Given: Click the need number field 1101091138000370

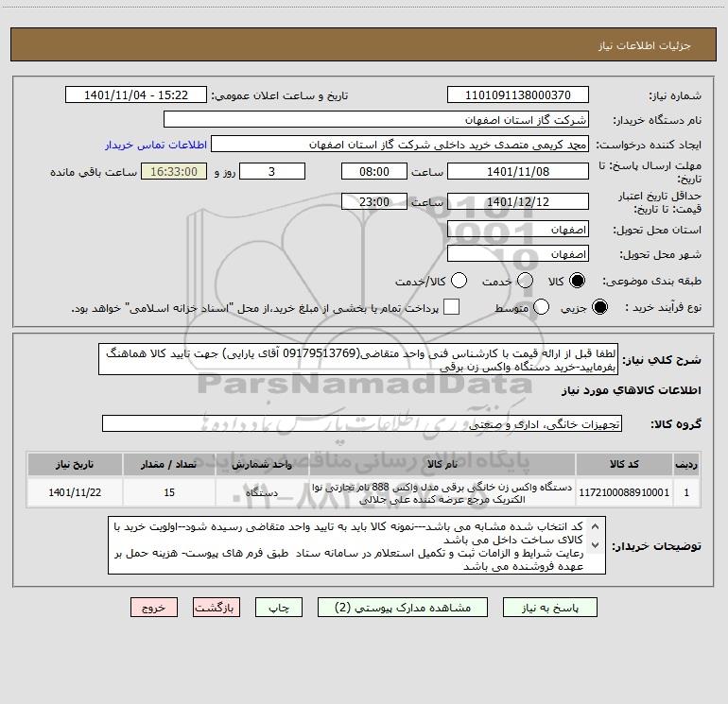Looking at the screenshot, I should [x=518, y=95].
